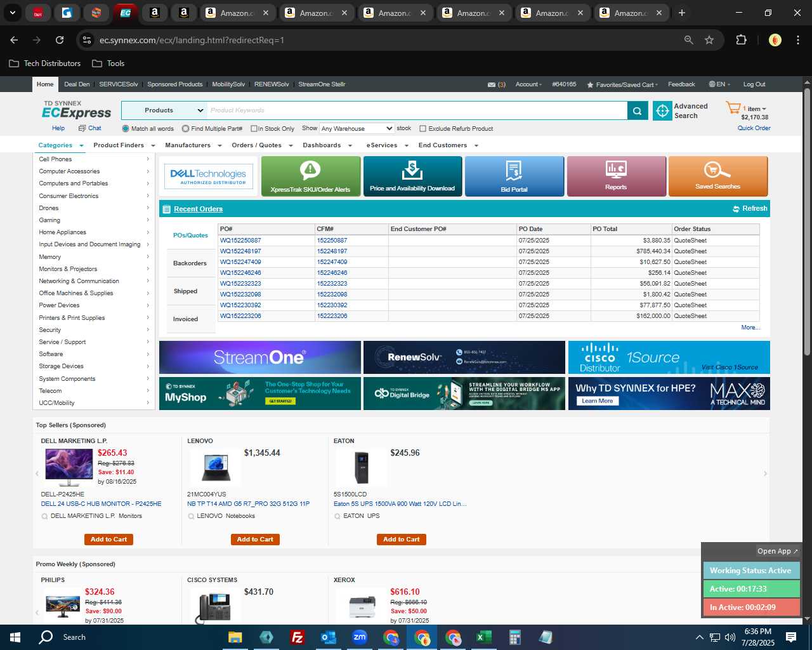Open Networking & Communication category
Viewport: 812px width, 650px height.
(x=79, y=281)
